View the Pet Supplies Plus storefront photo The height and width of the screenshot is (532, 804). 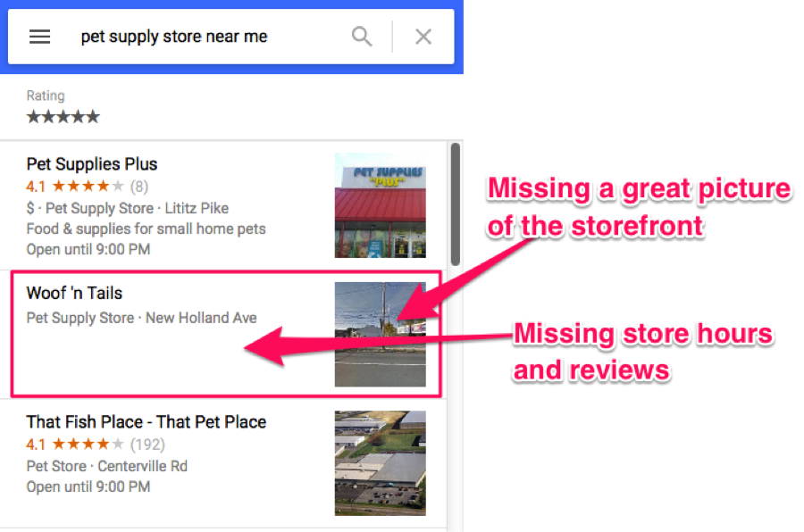[x=380, y=205]
